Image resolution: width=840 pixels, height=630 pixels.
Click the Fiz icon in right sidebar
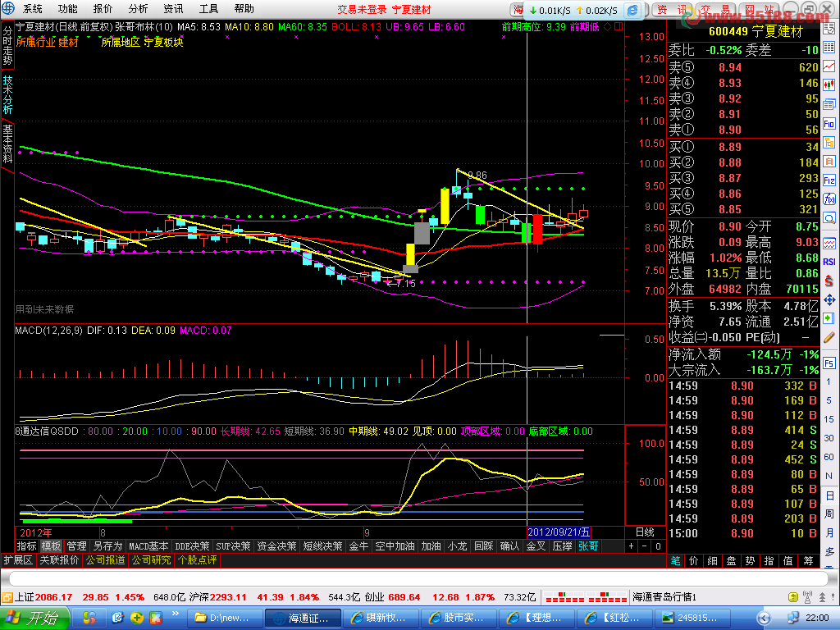pyautogui.click(x=829, y=180)
